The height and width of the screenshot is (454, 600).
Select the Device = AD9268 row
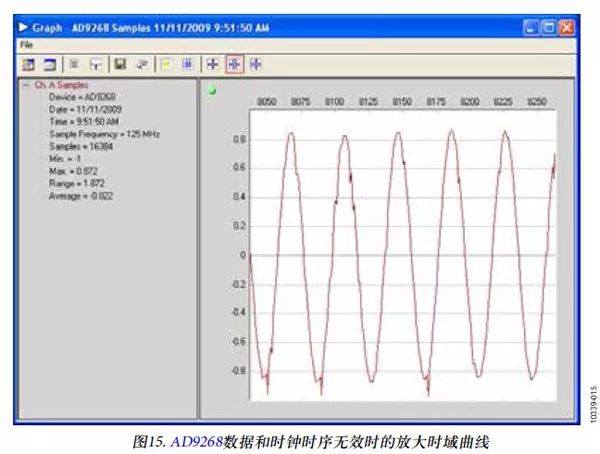pyautogui.click(x=82, y=97)
